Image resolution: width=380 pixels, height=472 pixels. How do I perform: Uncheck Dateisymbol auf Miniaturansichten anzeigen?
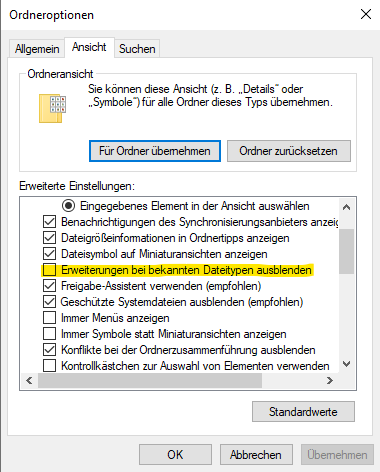(x=49, y=254)
